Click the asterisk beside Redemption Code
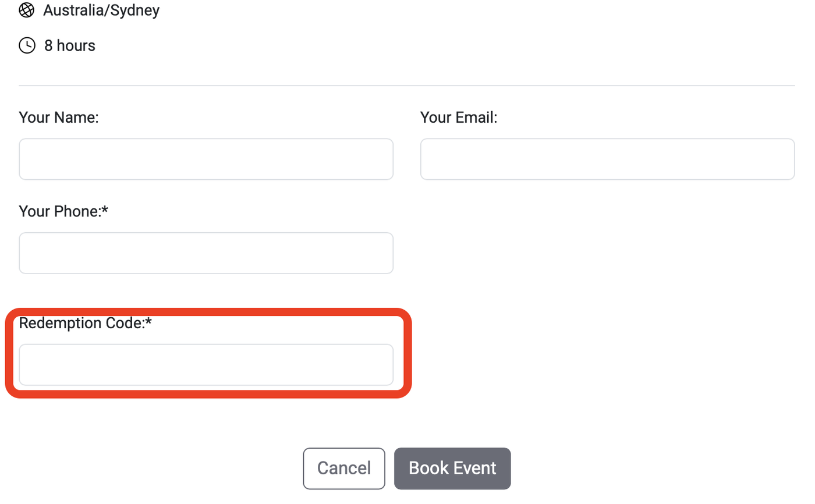The image size is (815, 504). tap(148, 322)
